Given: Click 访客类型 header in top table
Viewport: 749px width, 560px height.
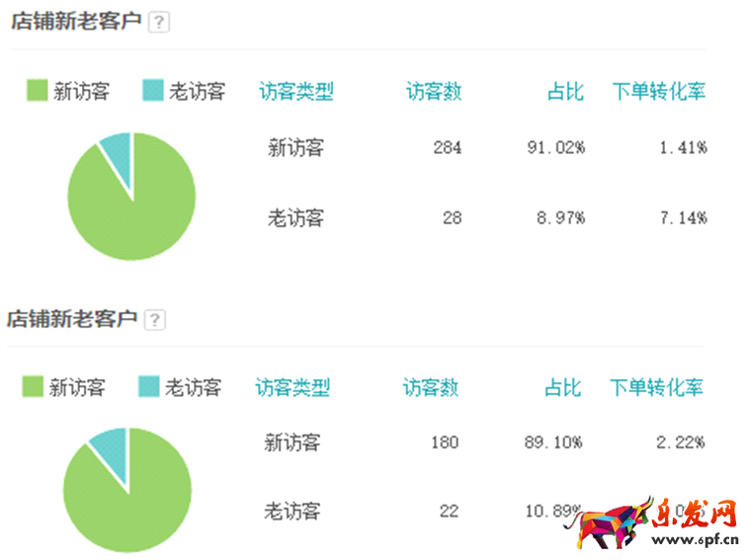Looking at the screenshot, I should pos(296,91).
